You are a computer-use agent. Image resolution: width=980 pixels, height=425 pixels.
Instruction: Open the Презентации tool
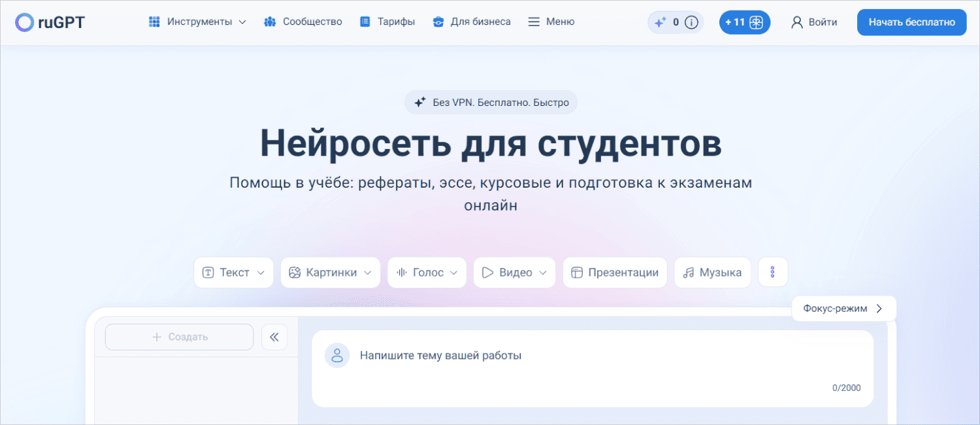[614, 273]
